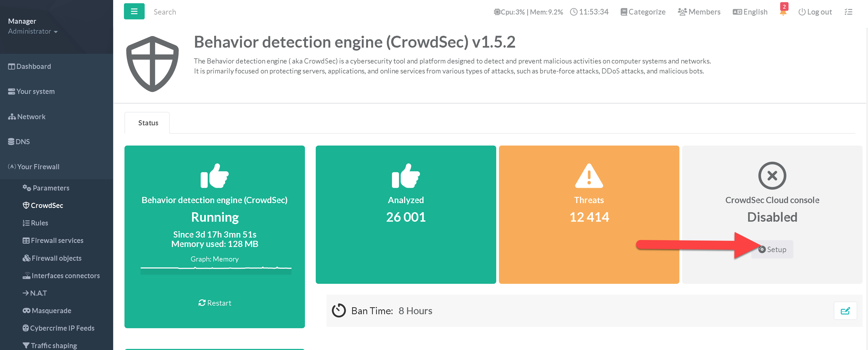Click the green hamburger menu button

click(134, 12)
